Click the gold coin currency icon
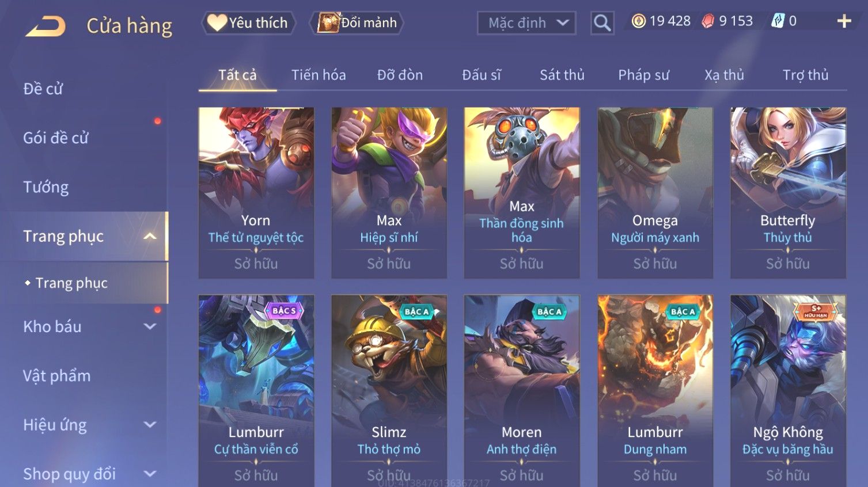The width and height of the screenshot is (868, 487). click(638, 21)
